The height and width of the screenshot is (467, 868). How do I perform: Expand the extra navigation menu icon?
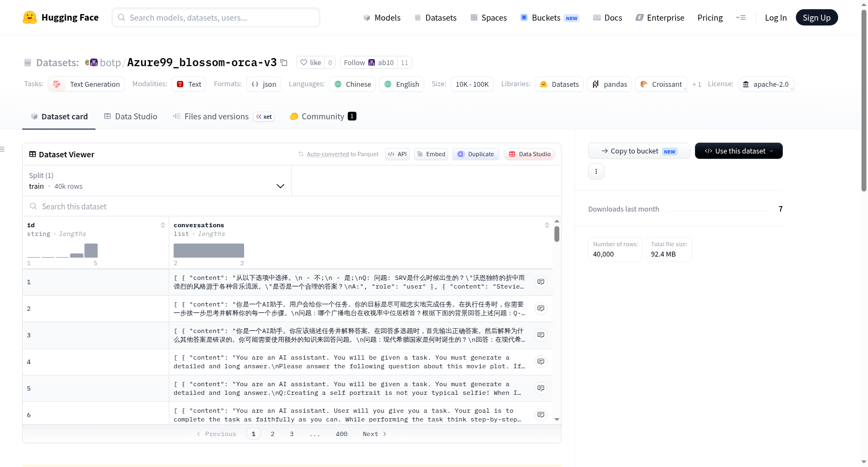pos(741,18)
